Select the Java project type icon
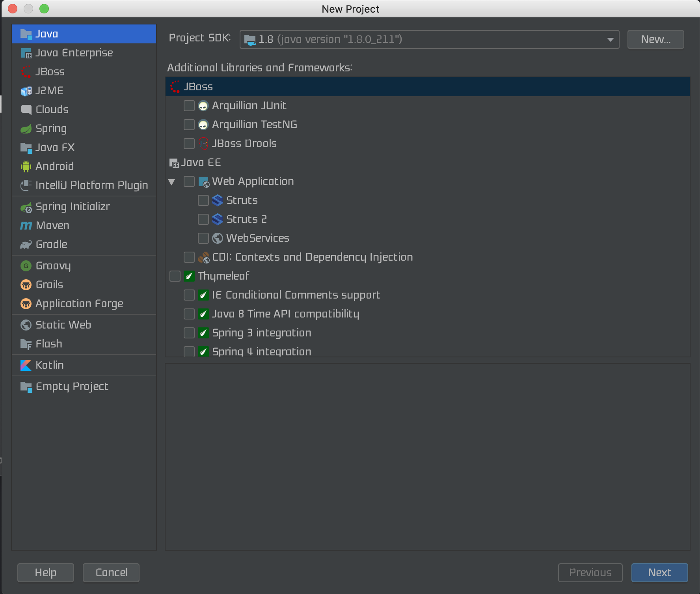This screenshot has height=594, width=700. click(x=26, y=34)
